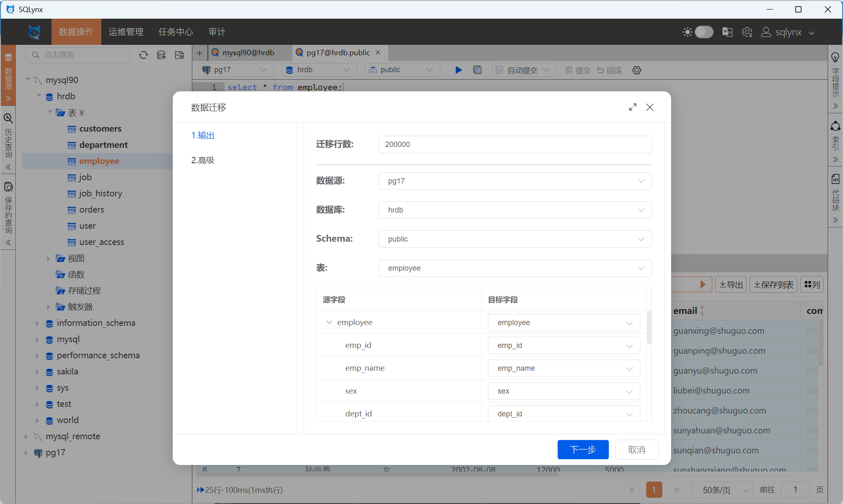Screen dimensions: 843x504
Task: Open the 运维管理 menu
Action: click(x=126, y=32)
